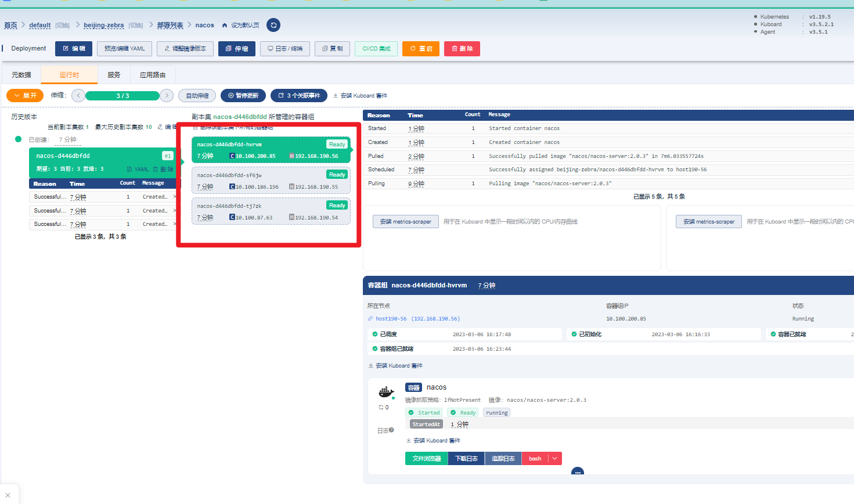Open the beijing-zebra breadcrumb link

[104, 26]
